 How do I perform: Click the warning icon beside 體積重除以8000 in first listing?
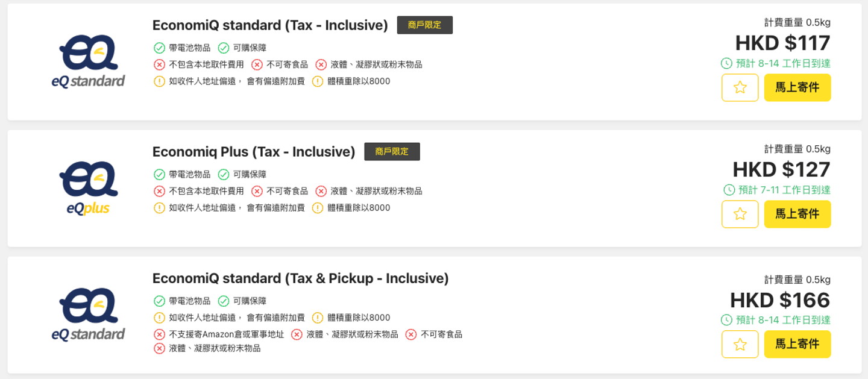click(318, 81)
